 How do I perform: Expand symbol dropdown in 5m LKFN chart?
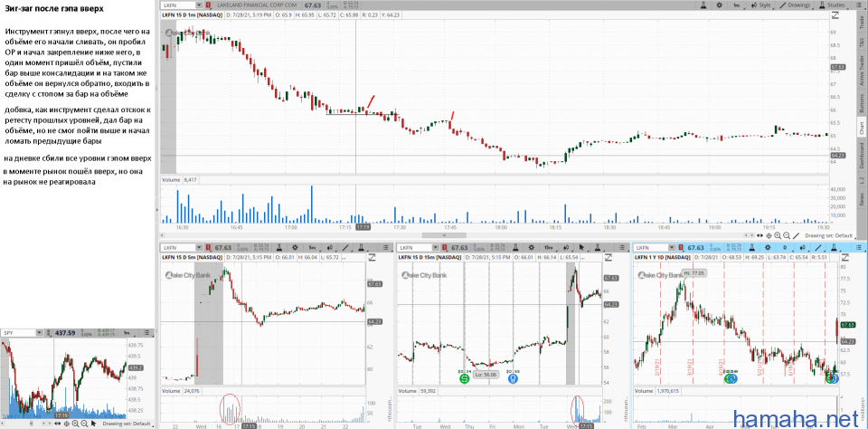coord(198,247)
